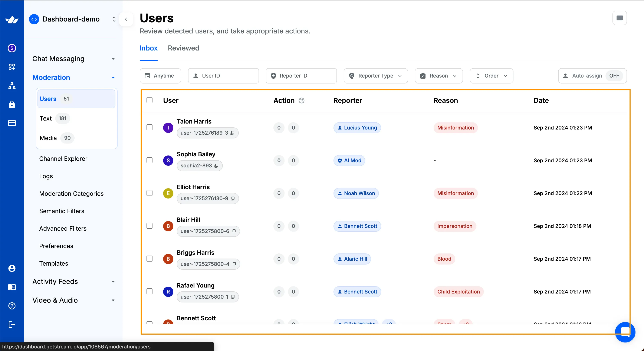Click the help icon beside Action header
Viewport: 644px width, 351px height.
pyautogui.click(x=302, y=101)
